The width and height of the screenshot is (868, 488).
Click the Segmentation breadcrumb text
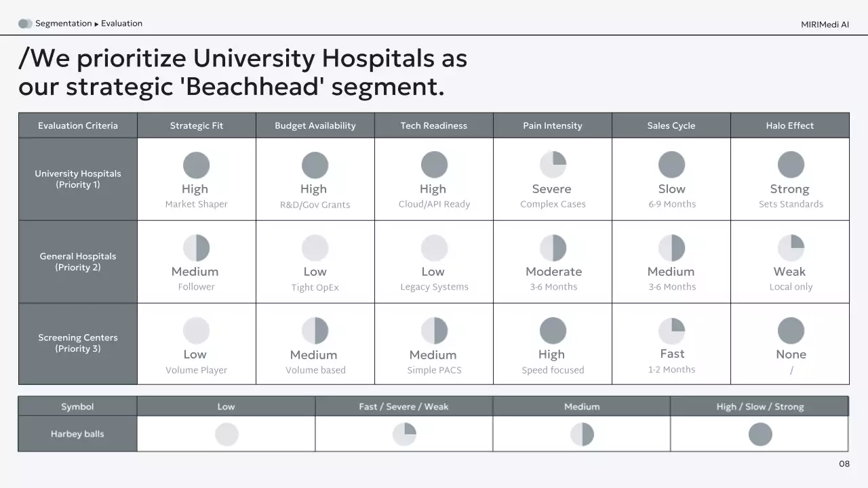point(64,24)
